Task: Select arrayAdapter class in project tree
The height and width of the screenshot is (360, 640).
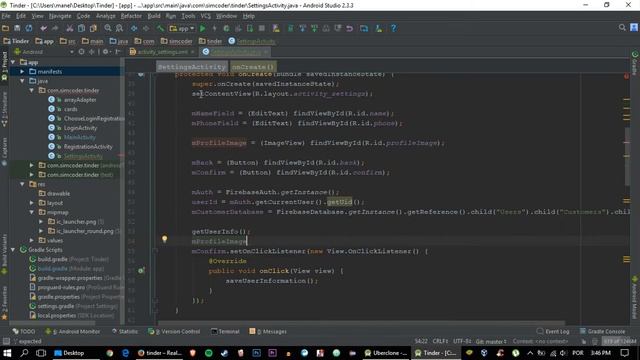Action: [x=80, y=100]
